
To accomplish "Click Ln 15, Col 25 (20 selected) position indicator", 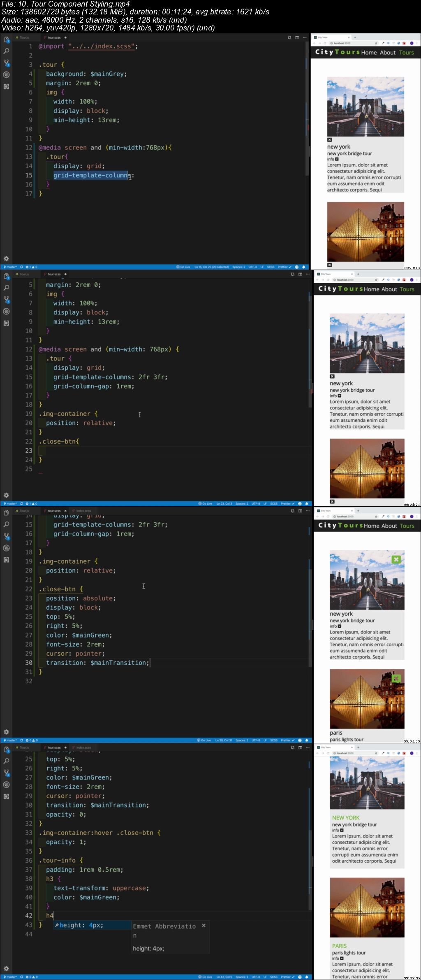I will [x=212, y=267].
